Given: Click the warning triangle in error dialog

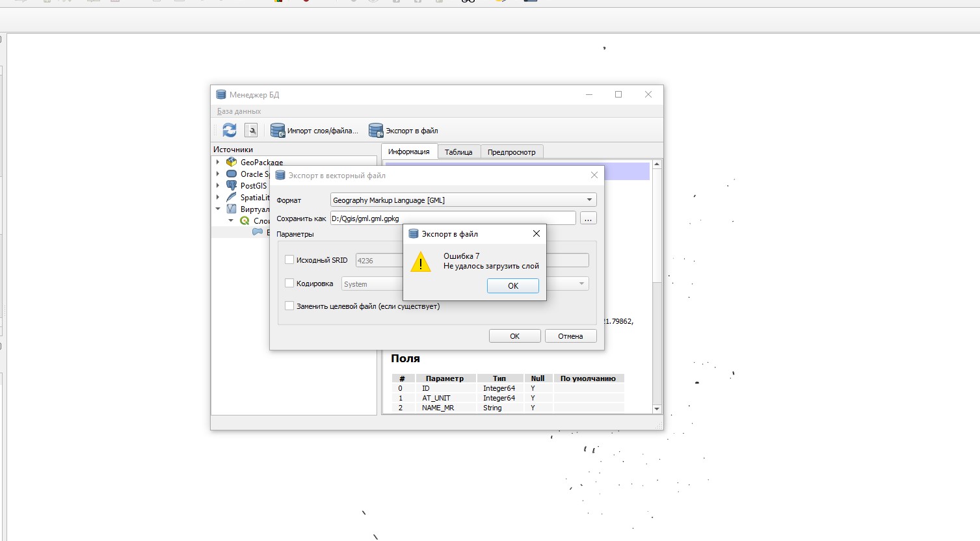Looking at the screenshot, I should (x=420, y=263).
